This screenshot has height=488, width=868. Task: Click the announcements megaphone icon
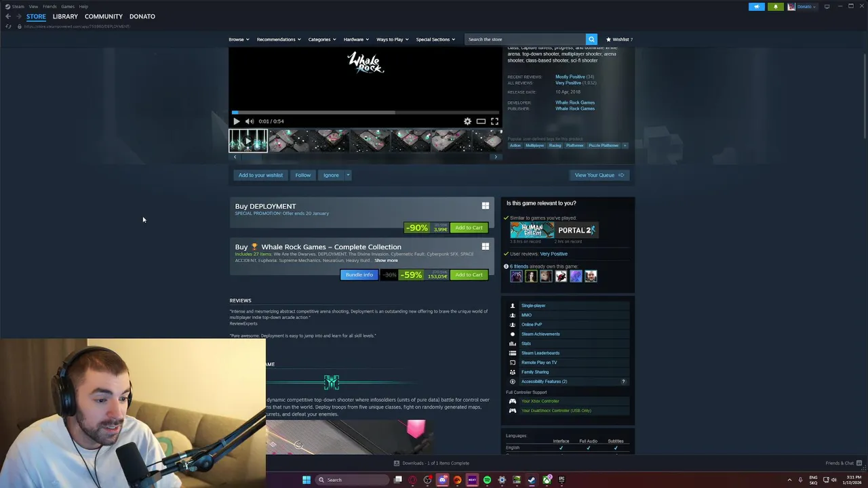pyautogui.click(x=757, y=7)
